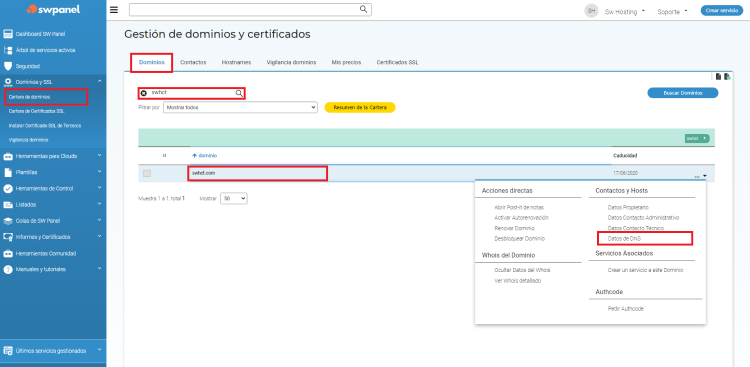Viewport: 750px width, 367px height.
Task: Tick the checkbox for swhct.com row
Action: pyautogui.click(x=147, y=173)
